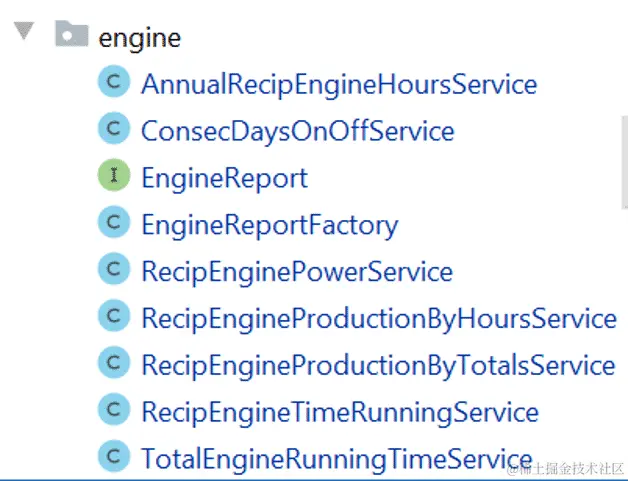The height and width of the screenshot is (481, 629).
Task: Click class icon beside EngineReportFactory
Action: click(114, 222)
